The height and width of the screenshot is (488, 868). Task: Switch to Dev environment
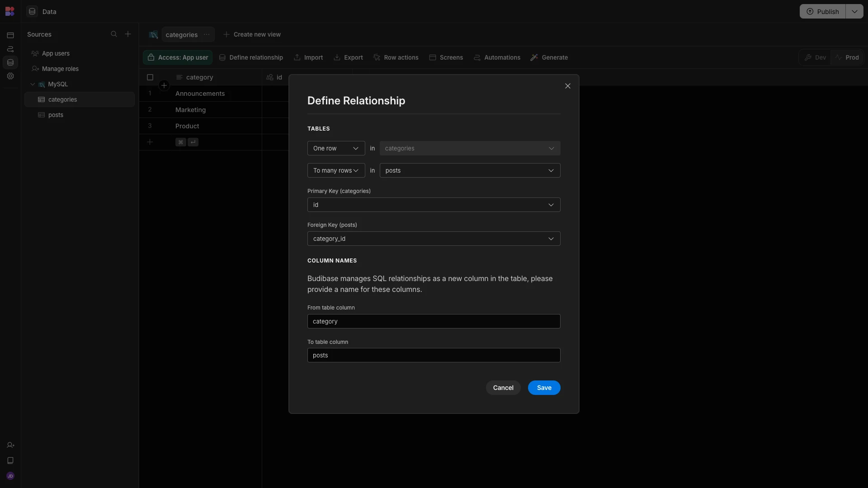(x=815, y=57)
